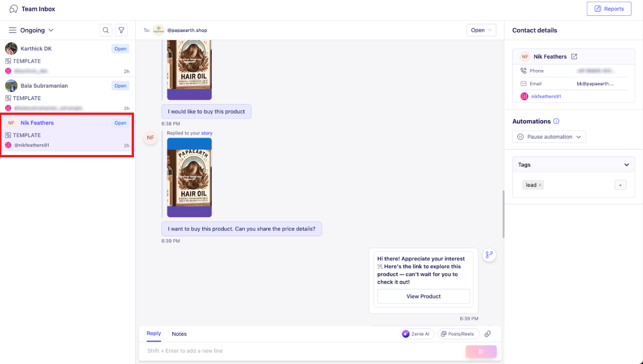Open Nik Feathers' profile via external link icon
The height and width of the screenshot is (364, 643).
(574, 56)
